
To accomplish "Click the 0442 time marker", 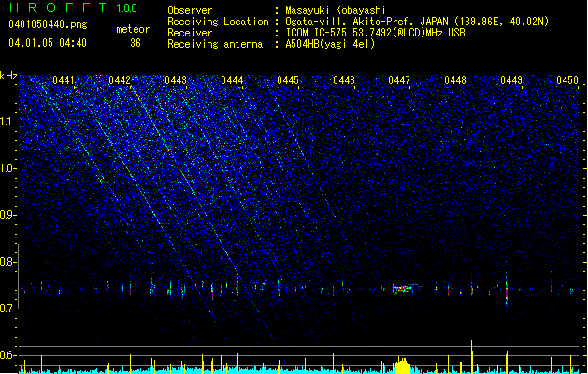I will click(x=120, y=80).
